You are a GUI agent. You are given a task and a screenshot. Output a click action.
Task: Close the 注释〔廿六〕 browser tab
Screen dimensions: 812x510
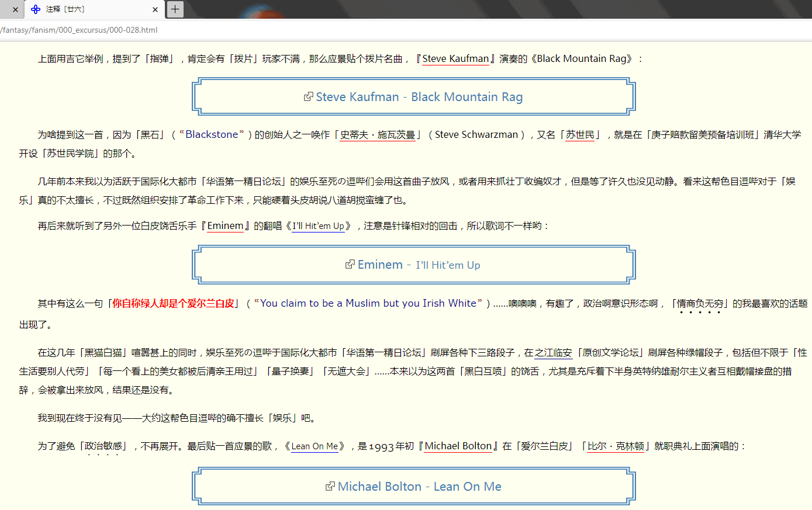click(155, 9)
